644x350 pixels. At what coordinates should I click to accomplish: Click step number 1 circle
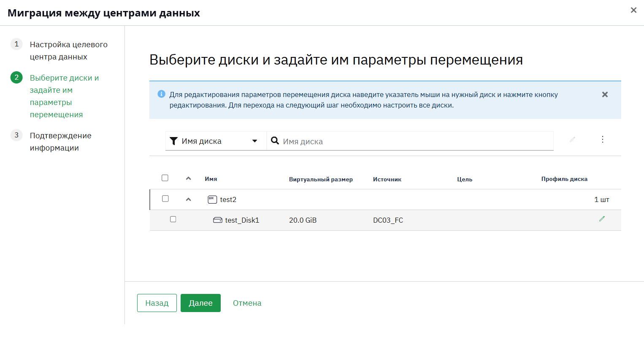point(16,44)
